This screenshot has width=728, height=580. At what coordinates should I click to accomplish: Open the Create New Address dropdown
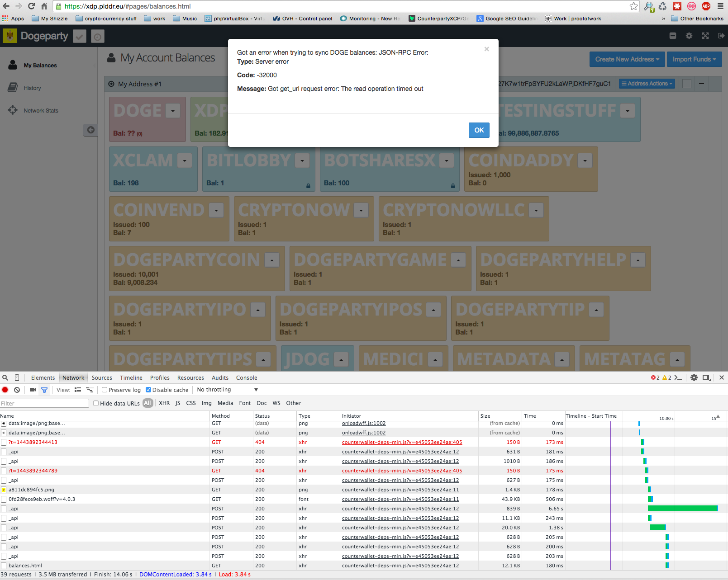point(627,59)
